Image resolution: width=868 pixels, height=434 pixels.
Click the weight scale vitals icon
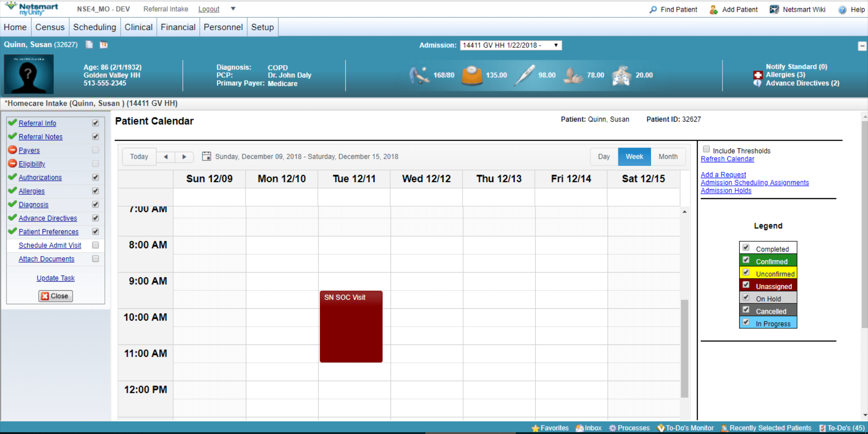pos(472,75)
